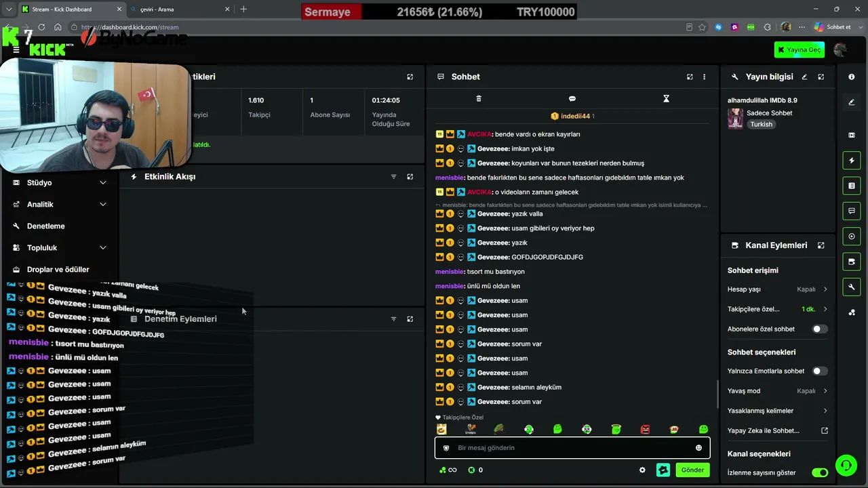The height and width of the screenshot is (488, 868).
Task: Open browser extensions puzzle icon
Action: (x=767, y=27)
